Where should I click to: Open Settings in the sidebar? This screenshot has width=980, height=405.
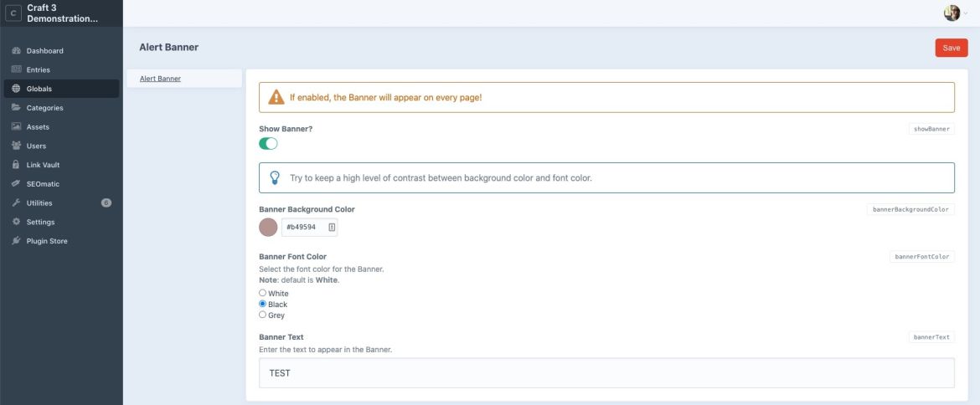[x=40, y=222]
